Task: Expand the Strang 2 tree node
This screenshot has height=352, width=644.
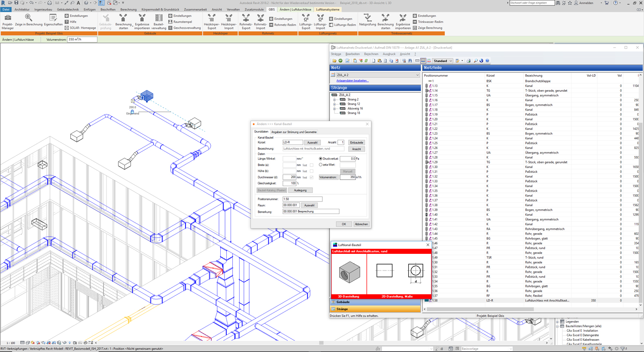Action: [334, 99]
